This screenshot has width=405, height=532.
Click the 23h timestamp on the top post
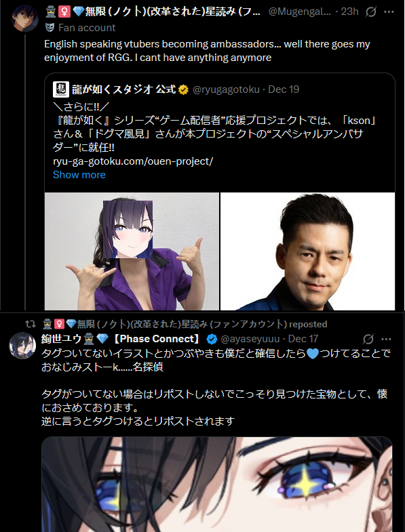coord(349,12)
